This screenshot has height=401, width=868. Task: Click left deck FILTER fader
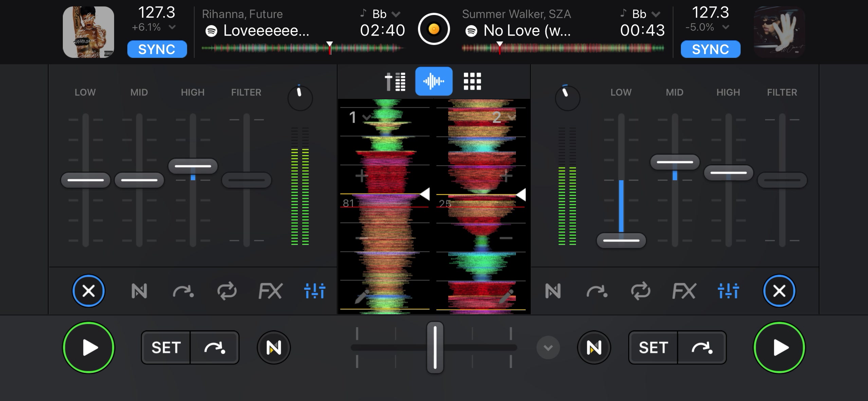click(x=247, y=180)
